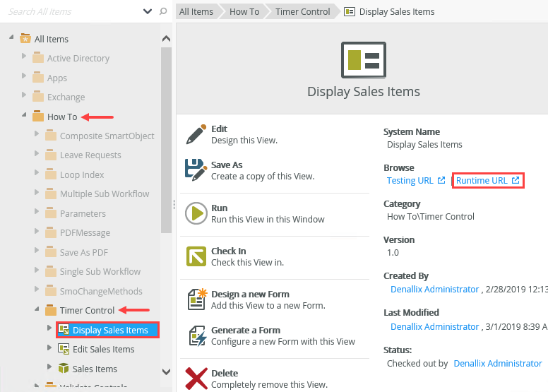Image resolution: width=548 pixels, height=392 pixels.
Task: Expand the Active Directory folder
Action: (x=23, y=58)
